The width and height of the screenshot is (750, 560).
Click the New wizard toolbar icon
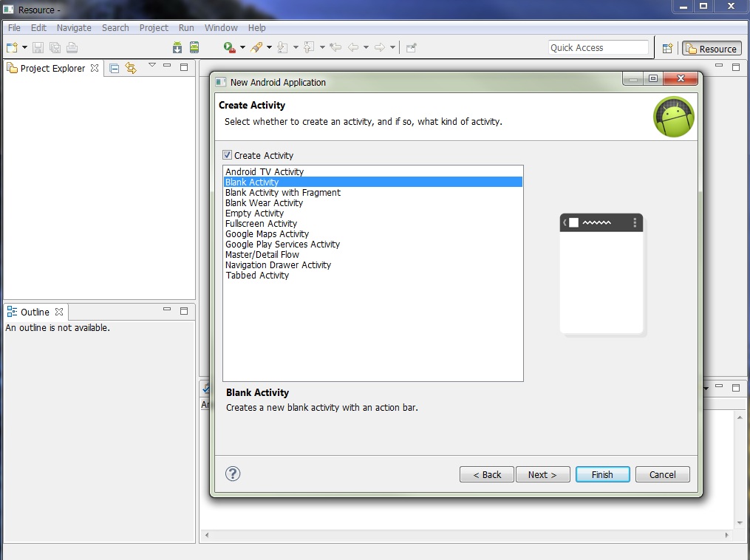click(x=12, y=48)
